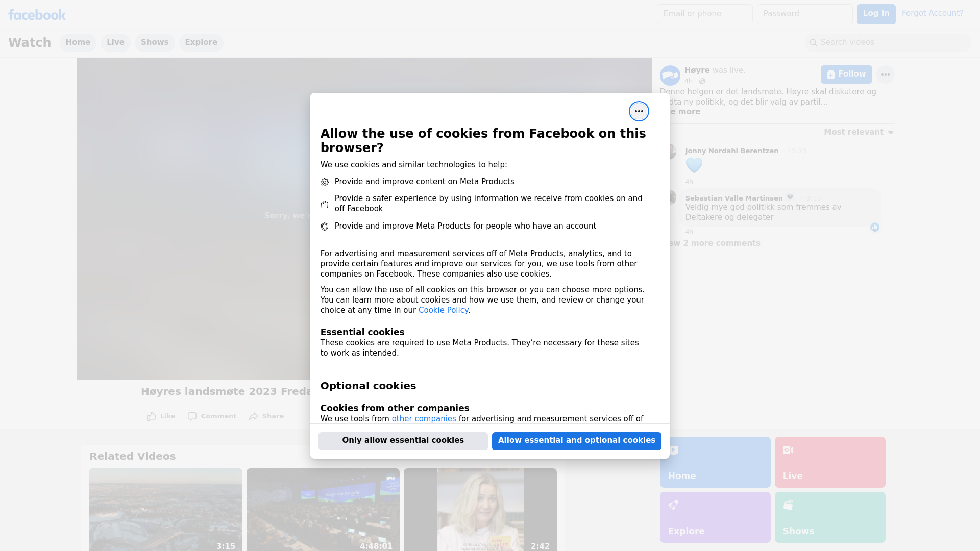Click the Høyre page name link
The image size is (980, 551).
[697, 70]
